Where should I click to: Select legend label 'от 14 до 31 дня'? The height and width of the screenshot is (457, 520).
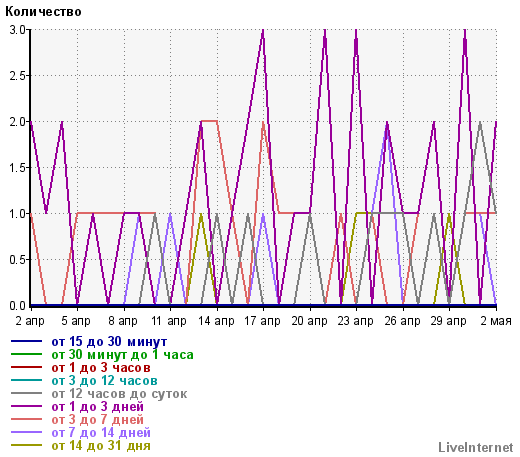(101, 446)
